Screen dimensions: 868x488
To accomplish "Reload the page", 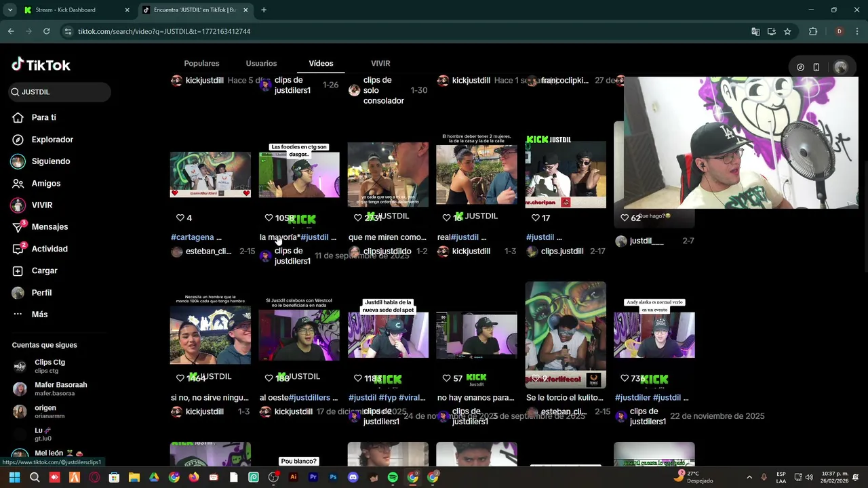I will point(46,31).
